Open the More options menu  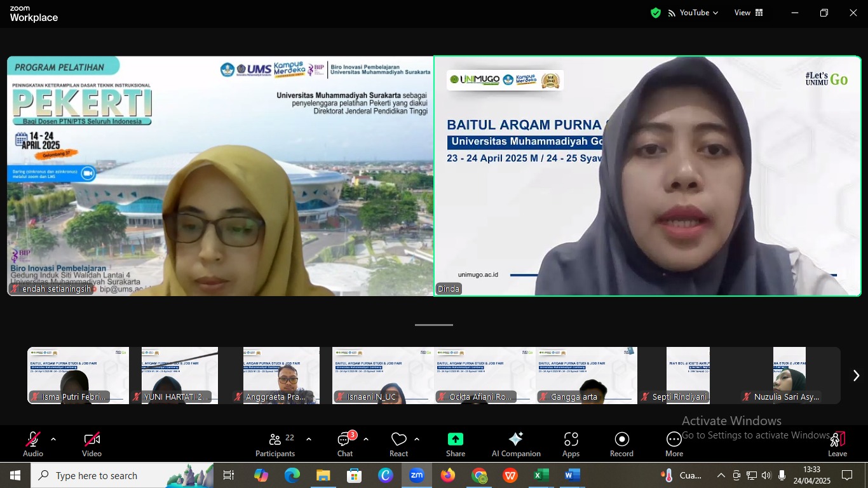(x=674, y=444)
